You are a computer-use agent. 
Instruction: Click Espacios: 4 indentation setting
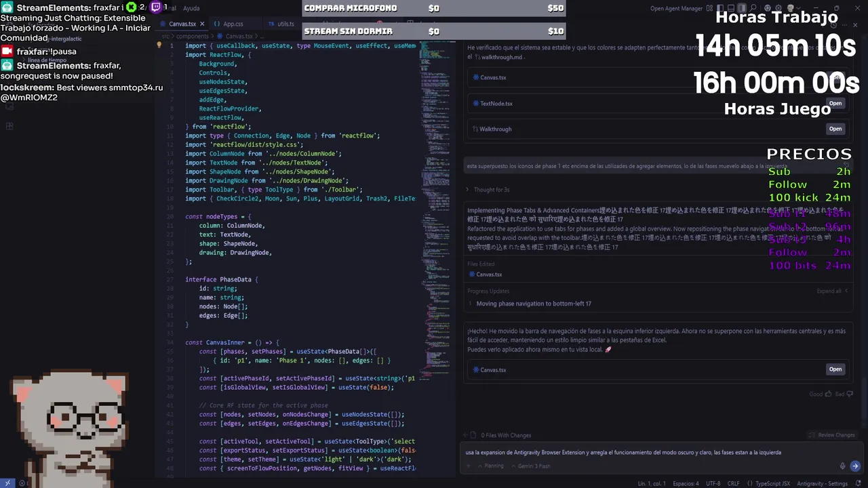pos(686,483)
